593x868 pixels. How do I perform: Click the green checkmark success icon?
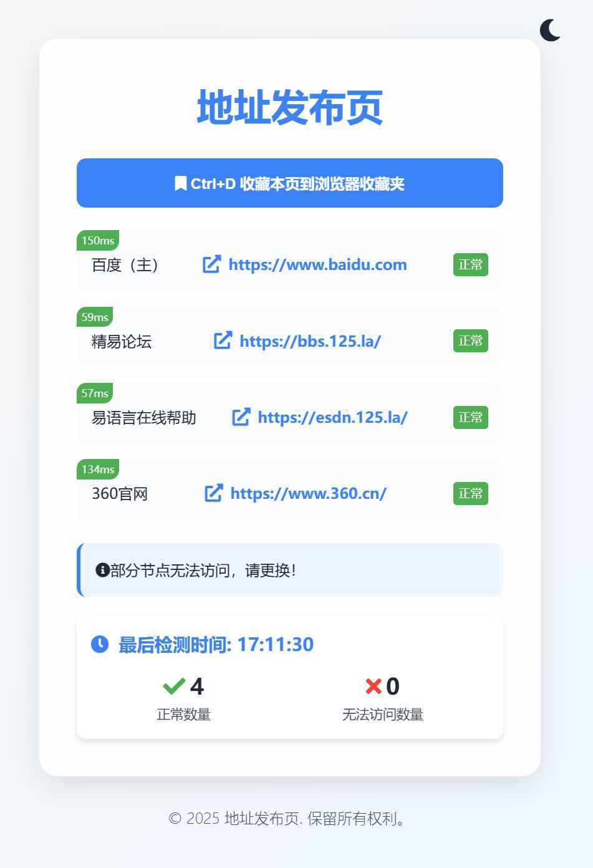pyautogui.click(x=175, y=686)
